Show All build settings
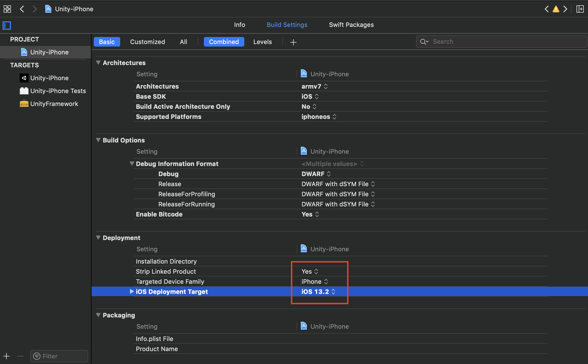Screen dimensions: 588x364 pos(183,42)
